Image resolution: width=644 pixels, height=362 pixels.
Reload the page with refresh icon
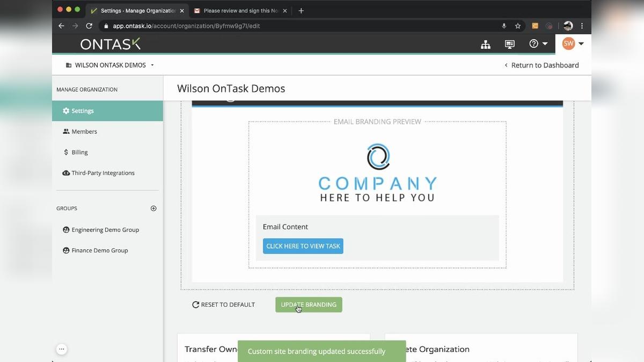[89, 26]
